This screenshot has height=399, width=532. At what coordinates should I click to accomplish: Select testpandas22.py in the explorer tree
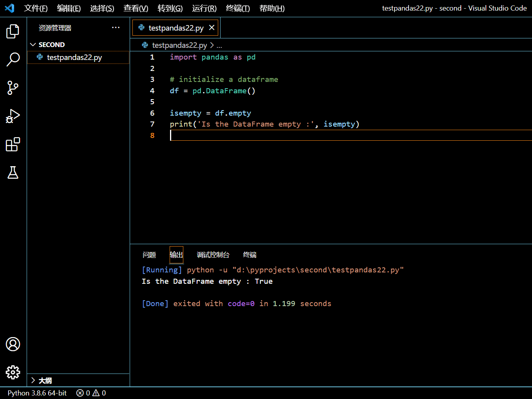pos(78,57)
